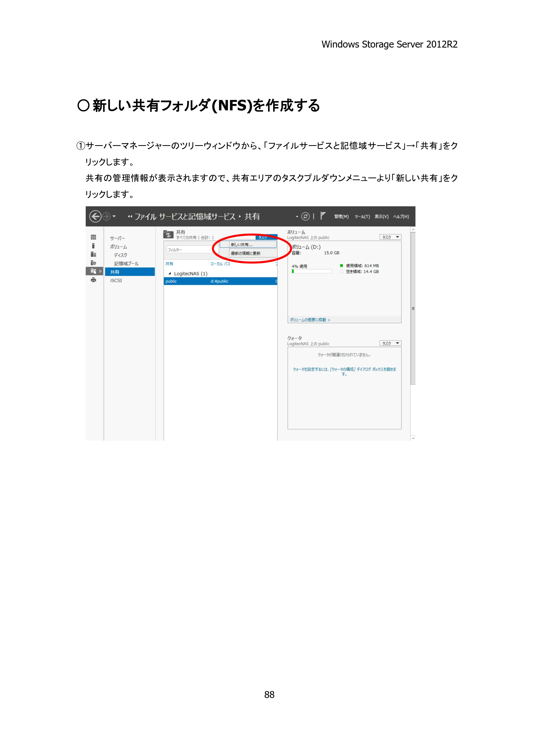
Task: Click the Dashboard grid icon in sidebar
Action: (x=93, y=237)
